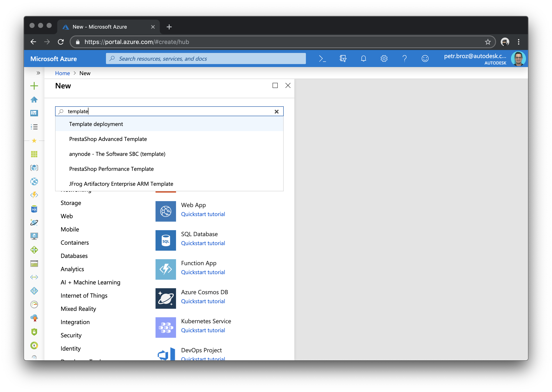The width and height of the screenshot is (552, 392).
Task: Click the marketplace search box containing 'template'
Action: 169,111
